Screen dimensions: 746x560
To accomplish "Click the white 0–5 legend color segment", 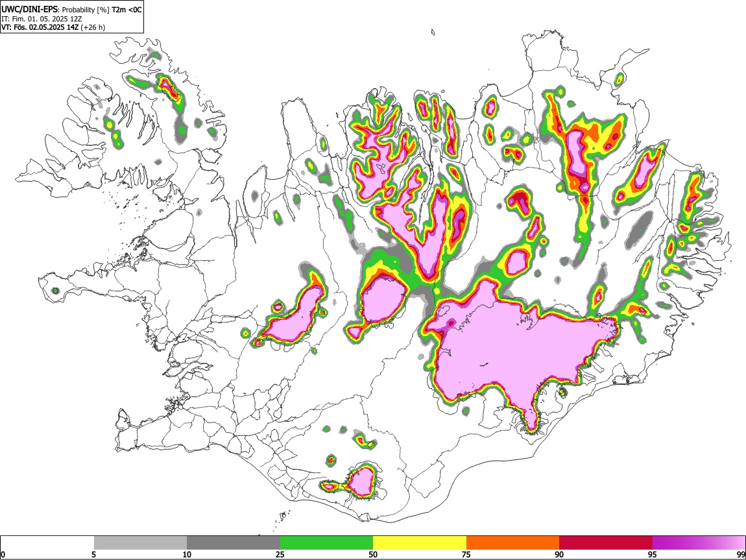I will coord(47,543).
